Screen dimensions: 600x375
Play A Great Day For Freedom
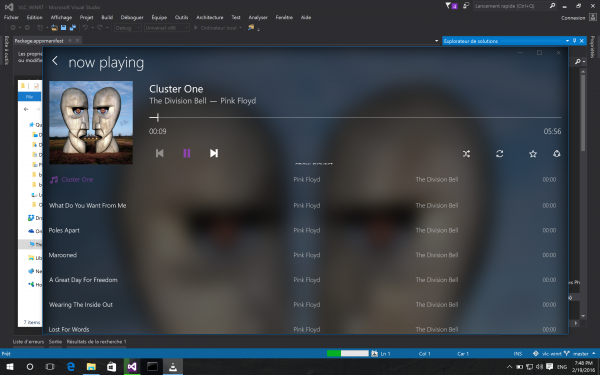coord(83,280)
